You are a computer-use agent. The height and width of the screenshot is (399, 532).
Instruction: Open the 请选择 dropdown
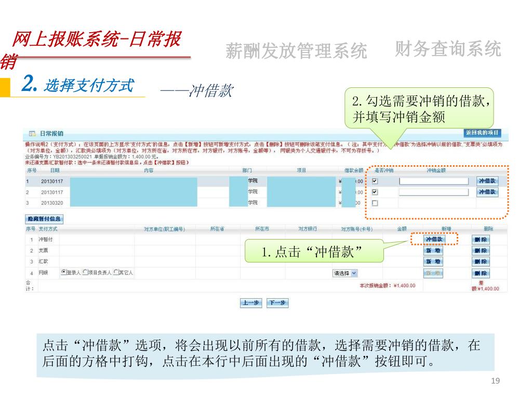[x=345, y=273]
